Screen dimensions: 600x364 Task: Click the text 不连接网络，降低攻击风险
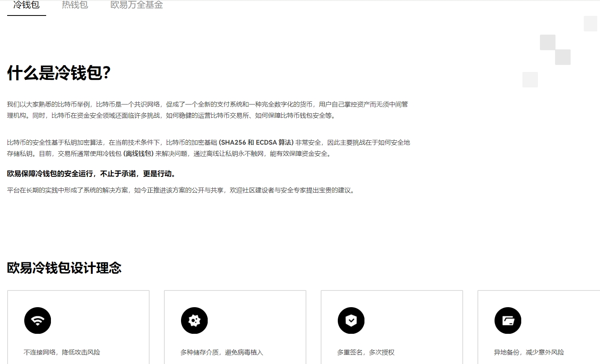[62, 352]
